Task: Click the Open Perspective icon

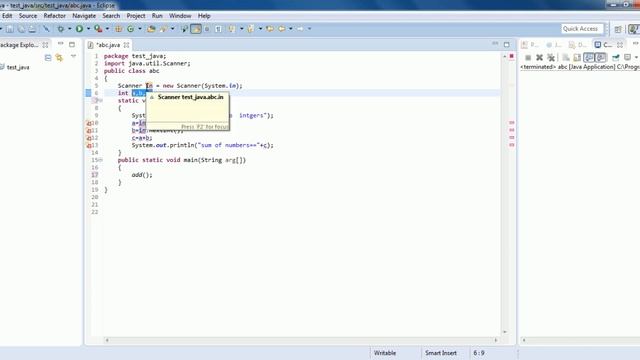Action: [x=618, y=29]
